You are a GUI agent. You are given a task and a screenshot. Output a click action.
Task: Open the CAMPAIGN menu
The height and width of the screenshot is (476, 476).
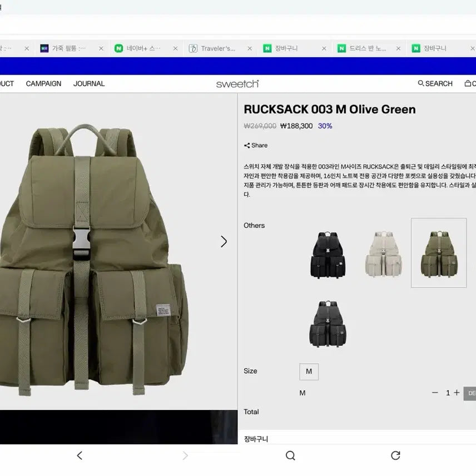(43, 83)
